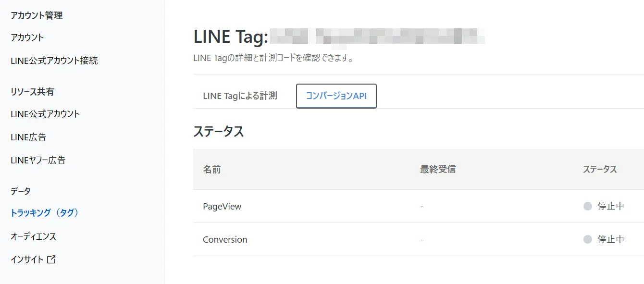Select the PageView row name

coord(222,206)
